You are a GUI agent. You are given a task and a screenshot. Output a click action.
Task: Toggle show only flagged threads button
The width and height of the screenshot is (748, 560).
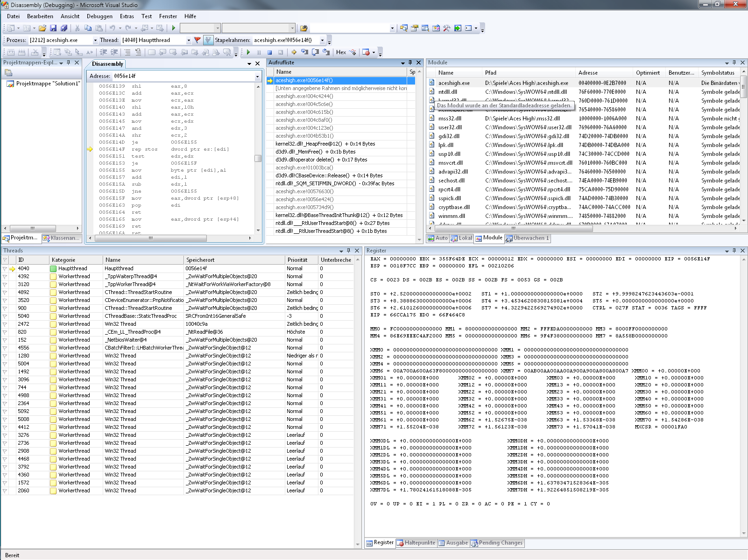coord(208,40)
